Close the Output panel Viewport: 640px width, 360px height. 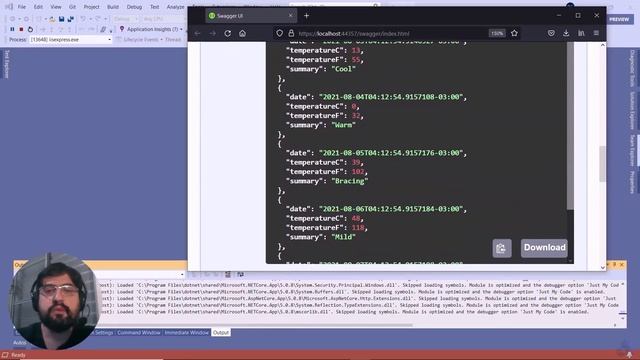(622, 265)
